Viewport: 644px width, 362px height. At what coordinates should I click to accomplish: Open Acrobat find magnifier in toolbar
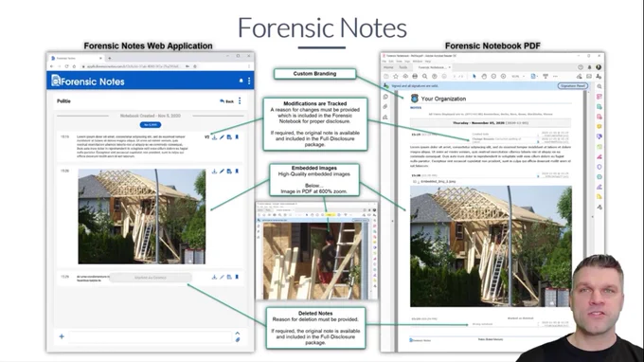click(x=424, y=77)
